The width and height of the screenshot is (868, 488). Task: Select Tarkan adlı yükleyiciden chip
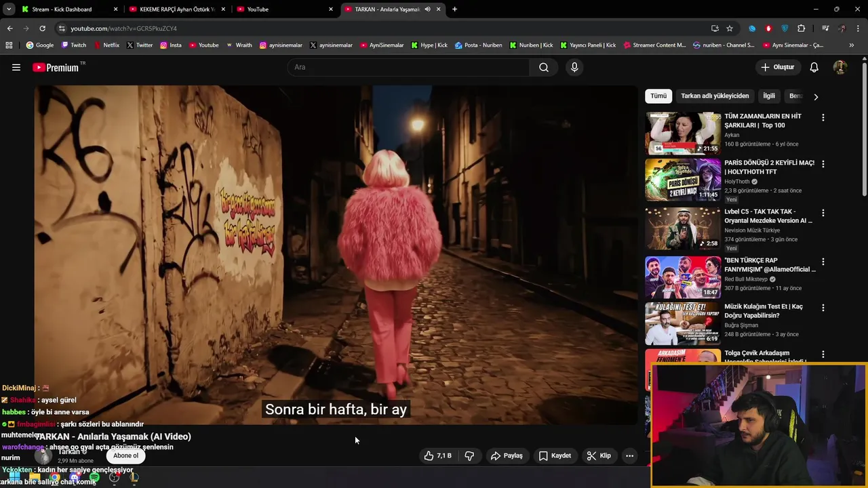coord(715,96)
